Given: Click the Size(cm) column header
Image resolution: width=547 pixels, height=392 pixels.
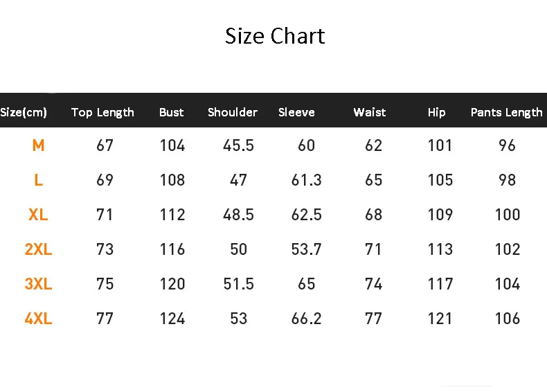Looking at the screenshot, I should [24, 112].
